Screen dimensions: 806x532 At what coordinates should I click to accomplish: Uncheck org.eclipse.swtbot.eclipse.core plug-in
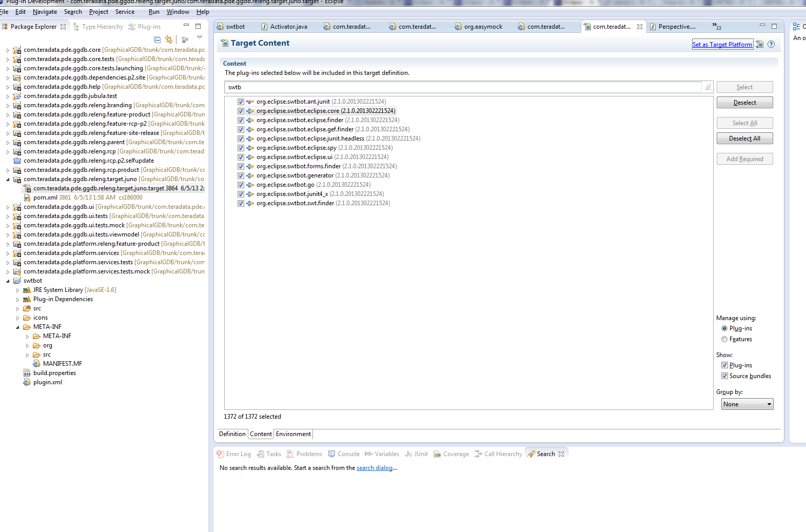tap(241, 111)
